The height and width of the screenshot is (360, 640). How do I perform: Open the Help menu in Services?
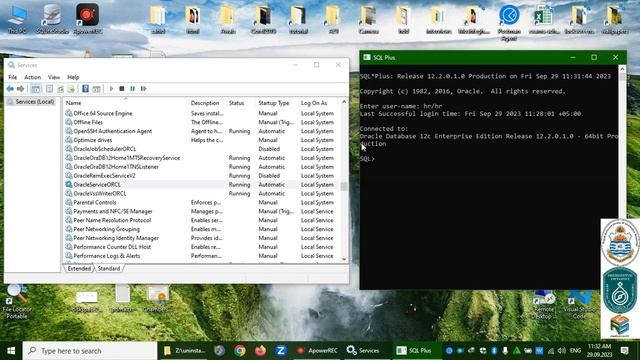point(73,77)
